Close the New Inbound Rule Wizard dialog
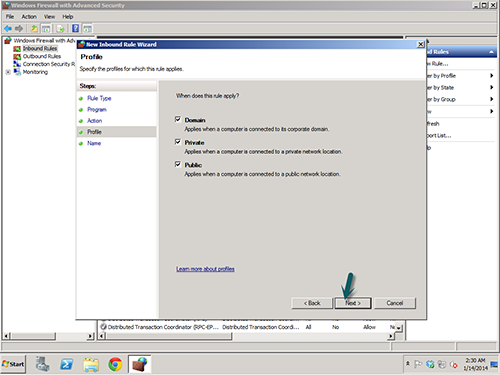This screenshot has height=375, width=500. (421, 44)
